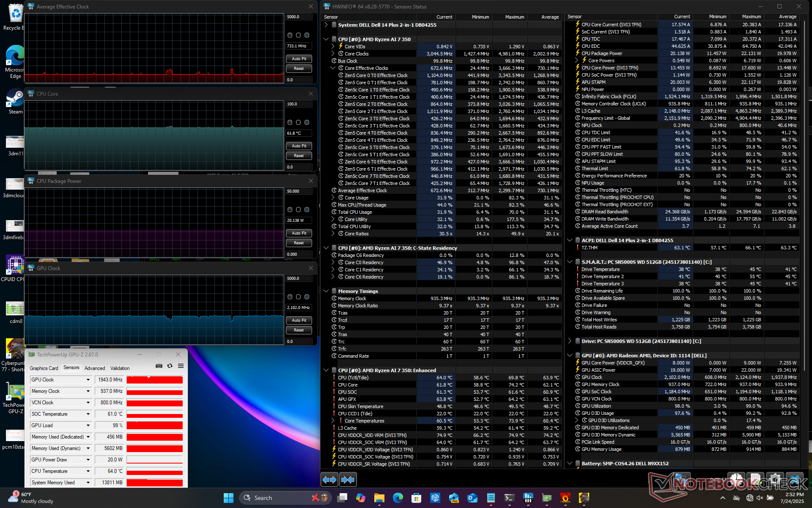This screenshot has width=812, height=508.
Task: Open the 3dm11 desktop shortcut
Action: click(x=15, y=146)
